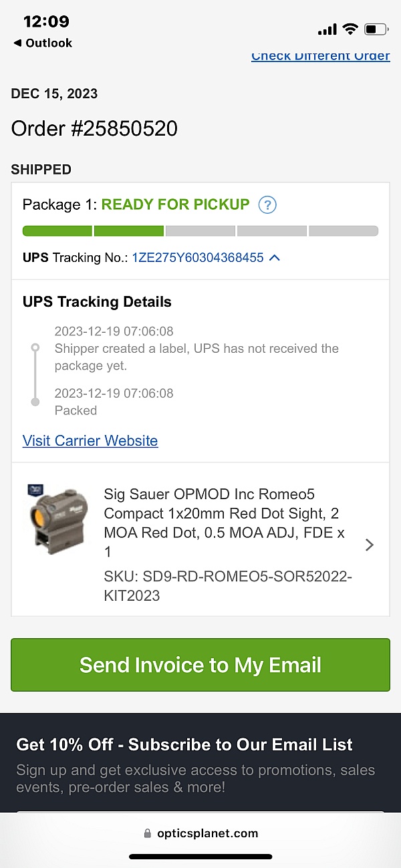Tap the Wi-Fi status icon
The width and height of the screenshot is (401, 868).
(x=350, y=29)
